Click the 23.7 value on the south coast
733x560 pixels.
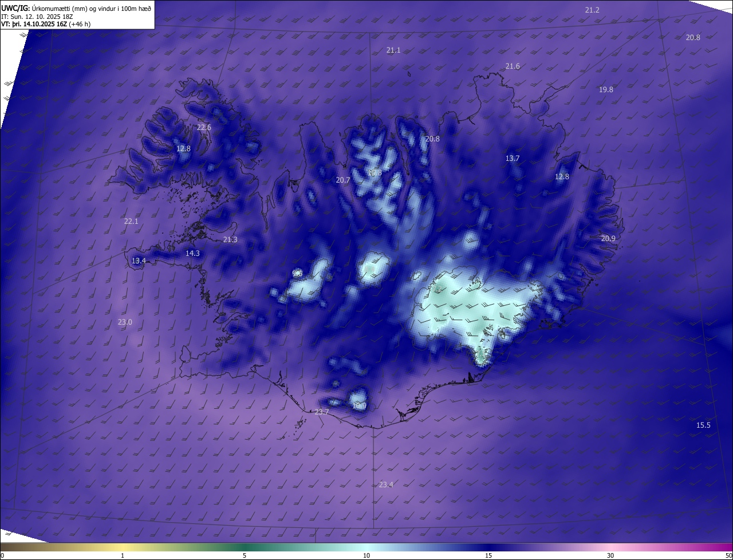pos(322,412)
